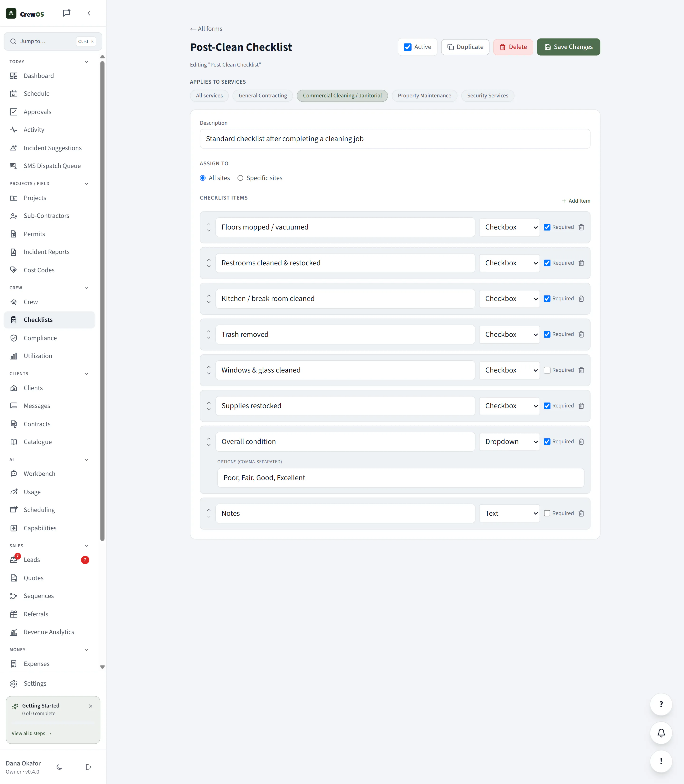The width and height of the screenshot is (684, 784).
Task: Uncheck Required for Restrooms cleaned & restocked
Action: click(x=547, y=263)
